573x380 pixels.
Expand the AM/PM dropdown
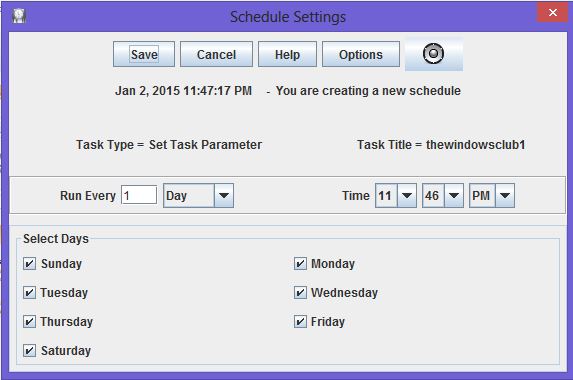(492, 195)
